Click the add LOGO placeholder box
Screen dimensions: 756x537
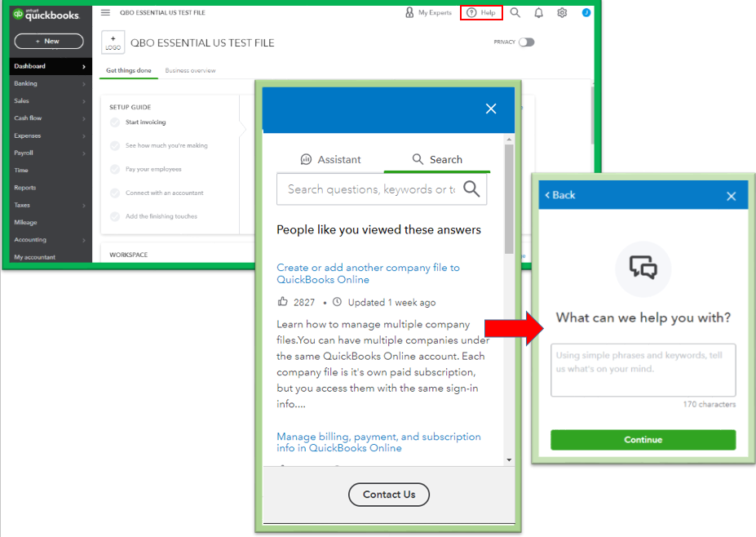(113, 42)
